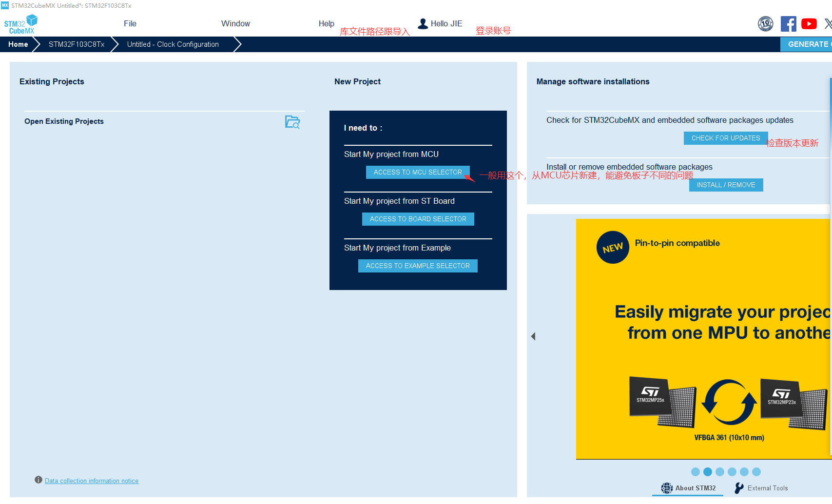Open the Help menu

pyautogui.click(x=327, y=23)
